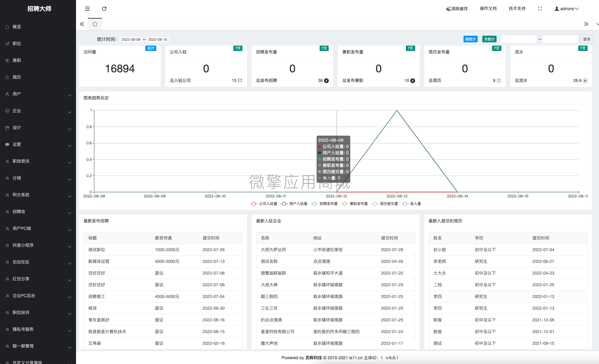Click the 招聘会 icon in sidebar
This screenshot has width=599, height=364.
pos(7,212)
